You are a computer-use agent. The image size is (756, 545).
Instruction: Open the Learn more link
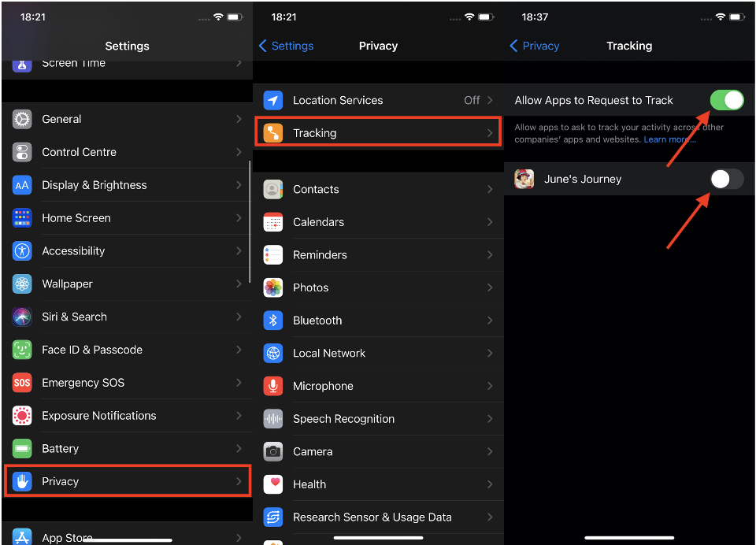[668, 139]
